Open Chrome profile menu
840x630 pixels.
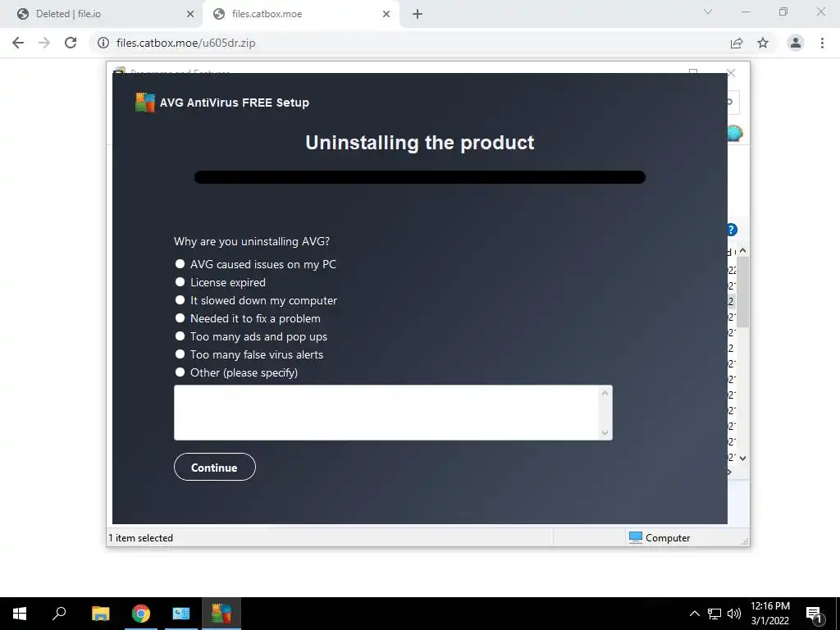pyautogui.click(x=796, y=43)
